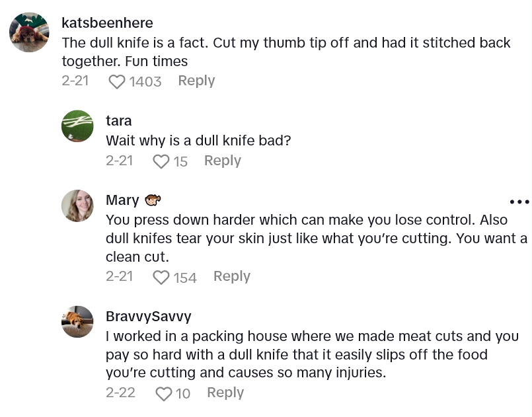Open katsbeenhere's profile picture

[29, 32]
